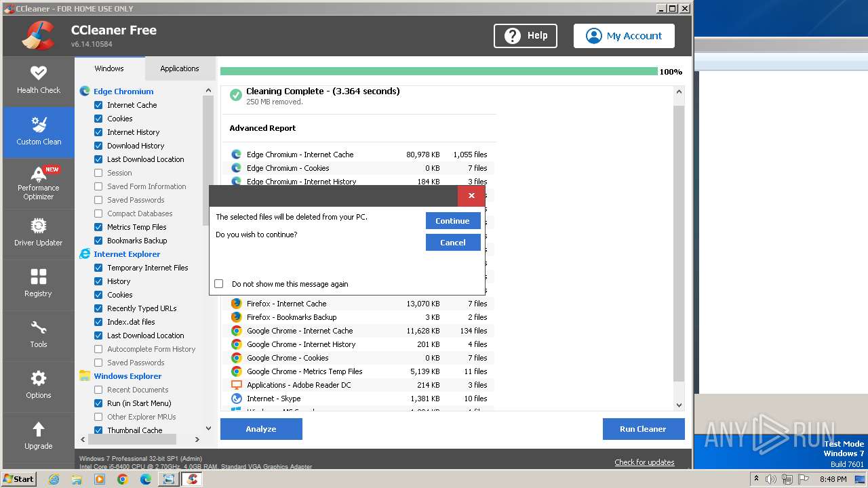Click the network tray icon

787,479
